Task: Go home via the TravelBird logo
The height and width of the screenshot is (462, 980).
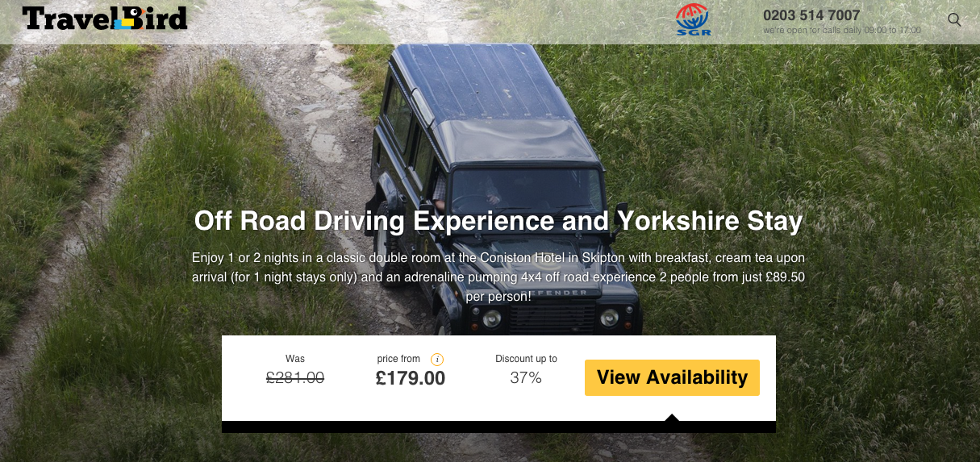Action: [x=105, y=18]
